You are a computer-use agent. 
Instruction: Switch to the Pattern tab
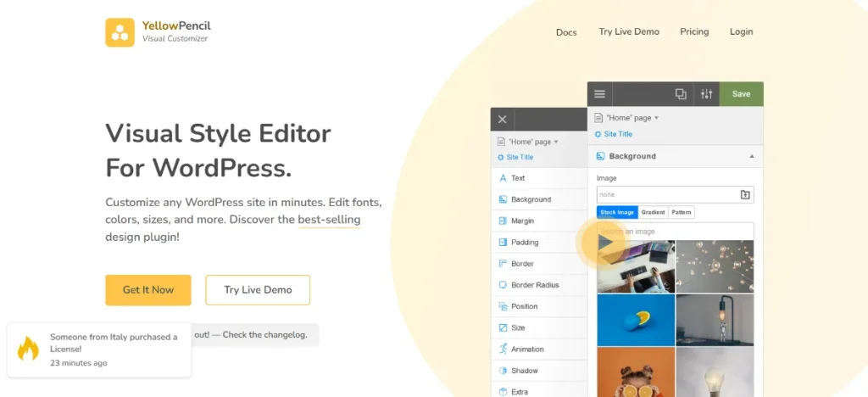pos(681,212)
